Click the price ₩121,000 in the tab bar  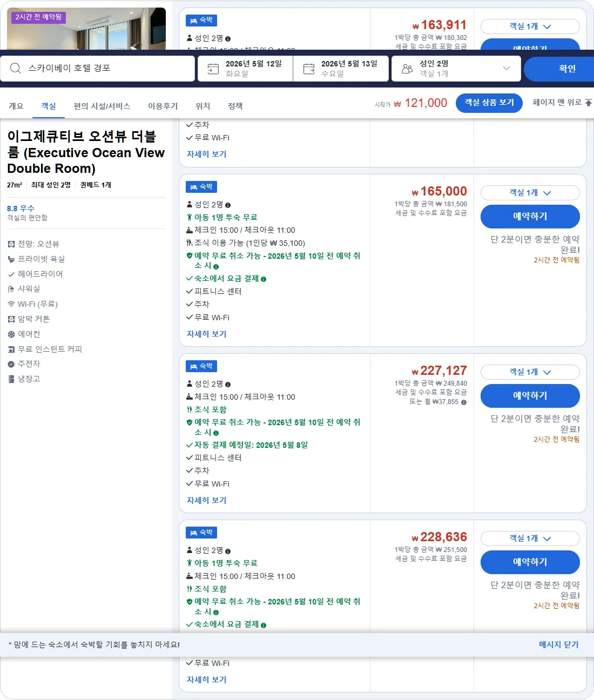click(x=421, y=103)
